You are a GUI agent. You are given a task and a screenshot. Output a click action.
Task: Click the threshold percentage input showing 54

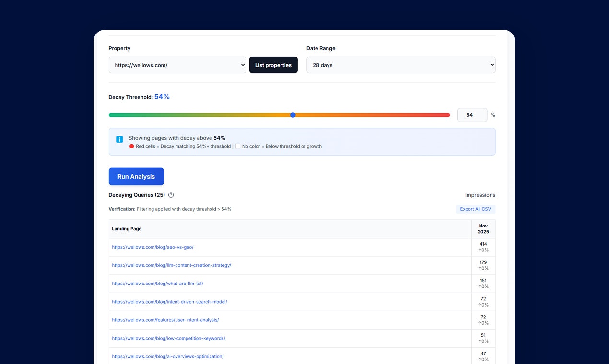pyautogui.click(x=472, y=115)
